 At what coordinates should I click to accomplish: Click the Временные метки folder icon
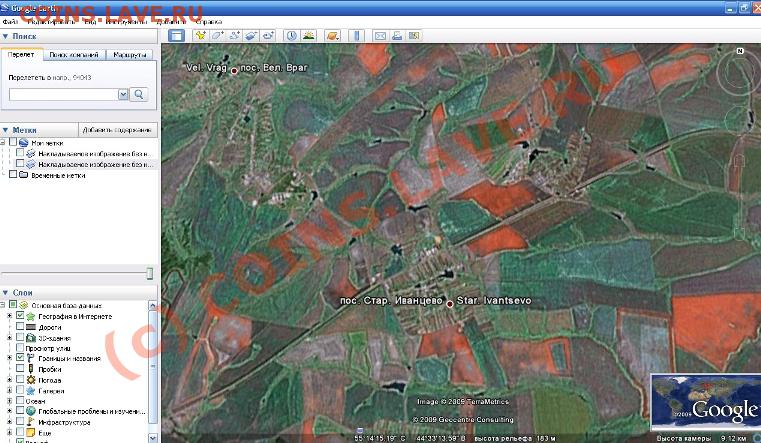point(24,175)
